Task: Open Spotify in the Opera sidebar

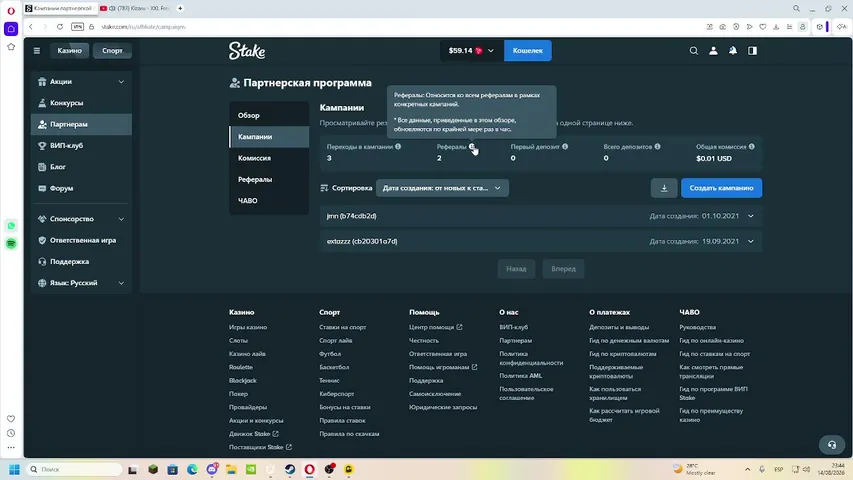Action: pyautogui.click(x=11, y=243)
